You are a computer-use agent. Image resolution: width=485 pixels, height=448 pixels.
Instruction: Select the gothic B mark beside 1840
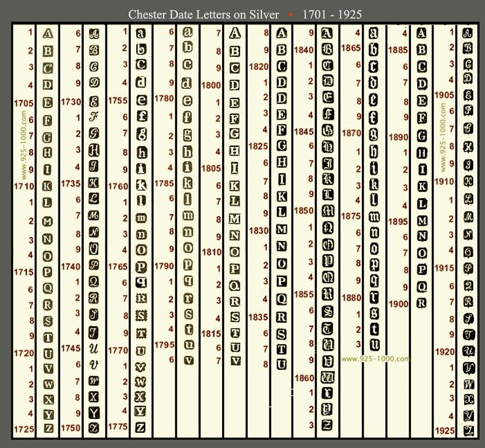point(327,49)
